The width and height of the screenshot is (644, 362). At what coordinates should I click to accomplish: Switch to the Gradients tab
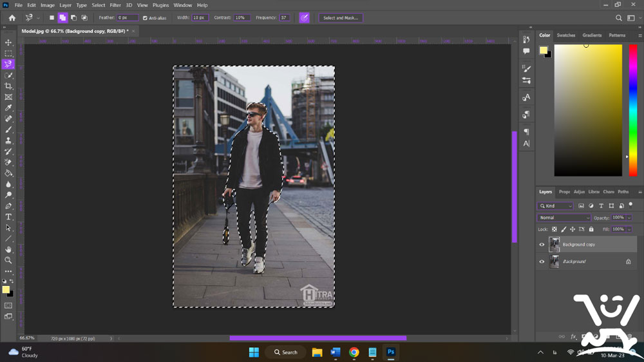point(592,35)
